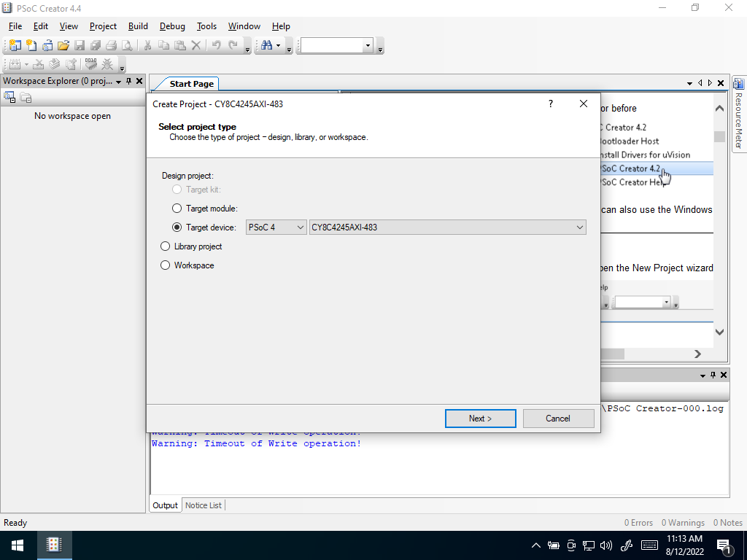Screen dimensions: 747x560
Task: Expand the Find binoculars dropdown arrow
Action: pos(278,46)
